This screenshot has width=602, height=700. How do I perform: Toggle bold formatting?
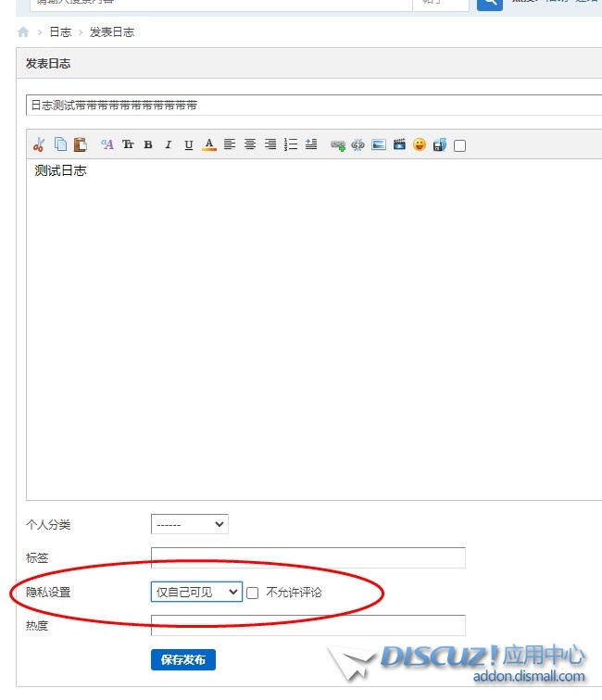[x=148, y=144]
